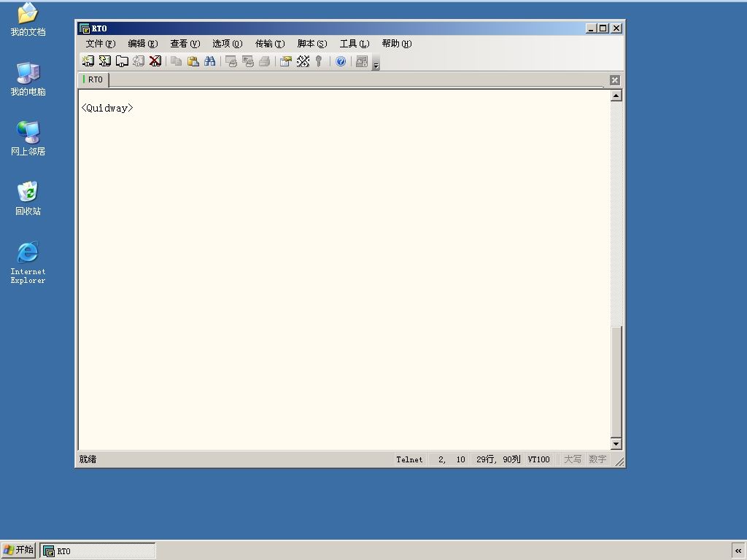Select the 网上邻居 desktop icon
The height and width of the screenshot is (560, 747).
tap(28, 139)
